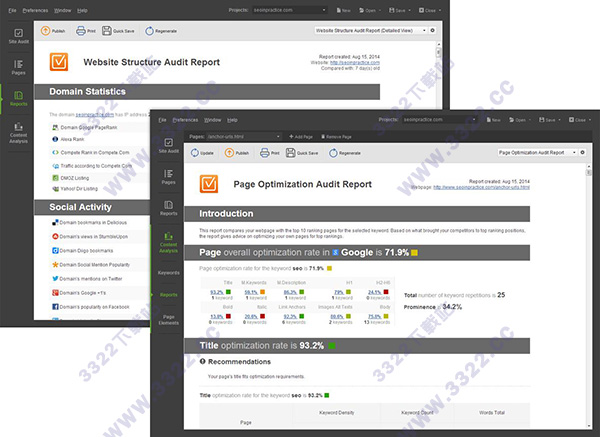Expand Open dropdown in back window
600x437 pixels.
[380, 10]
